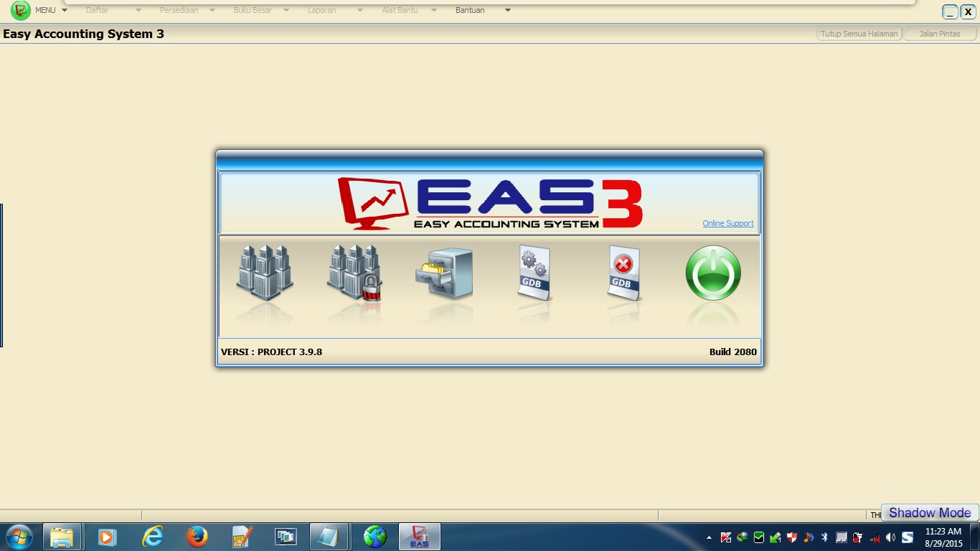The width and height of the screenshot is (980, 551).
Task: Click the green EAS logo icon beside MENU
Action: click(x=21, y=10)
